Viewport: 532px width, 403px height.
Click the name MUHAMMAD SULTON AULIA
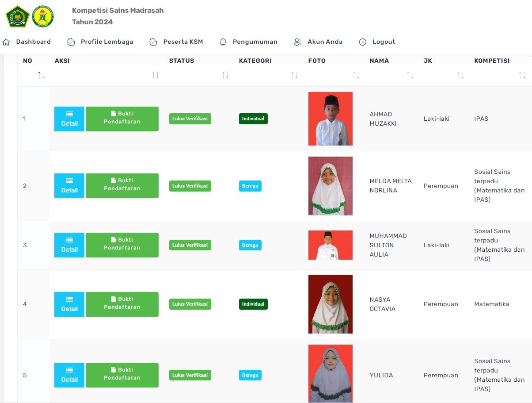pos(388,245)
